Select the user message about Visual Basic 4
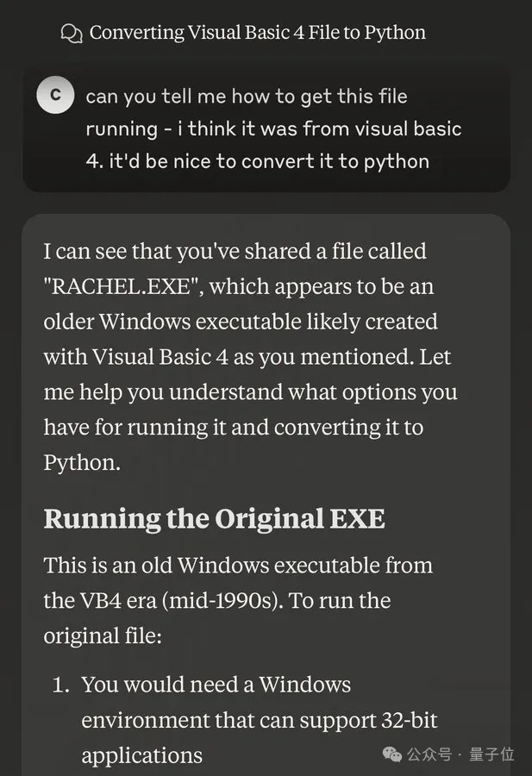Viewport: 532px width, 776px height. point(273,128)
